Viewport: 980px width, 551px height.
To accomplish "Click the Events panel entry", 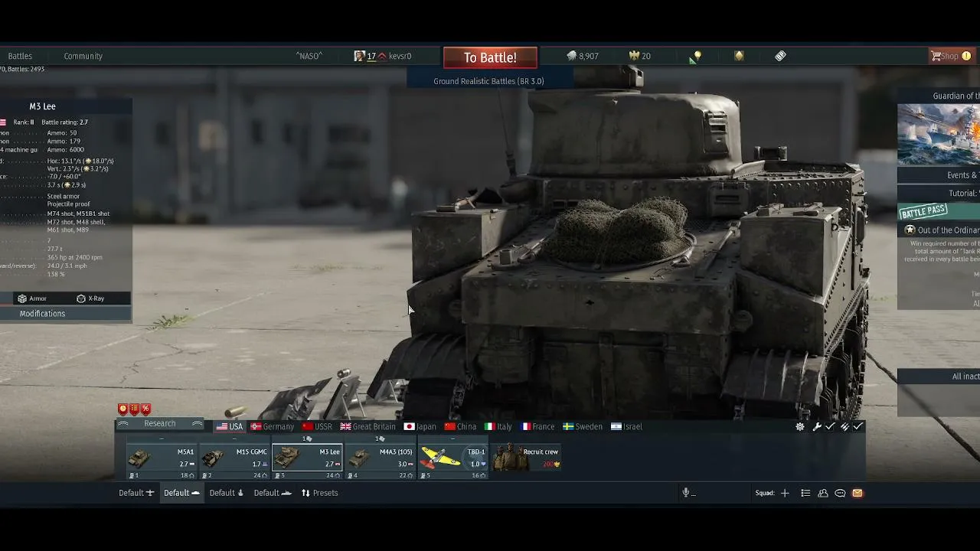I will point(939,175).
